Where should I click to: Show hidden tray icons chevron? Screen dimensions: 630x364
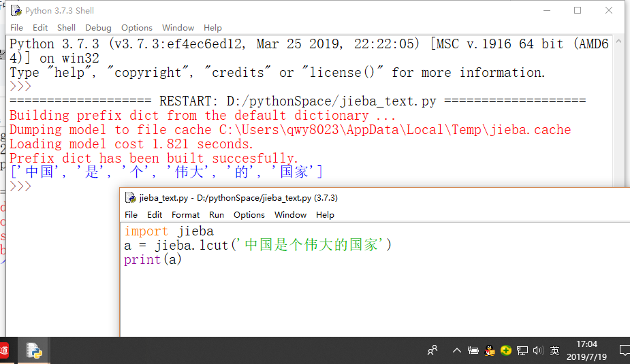[x=457, y=351]
